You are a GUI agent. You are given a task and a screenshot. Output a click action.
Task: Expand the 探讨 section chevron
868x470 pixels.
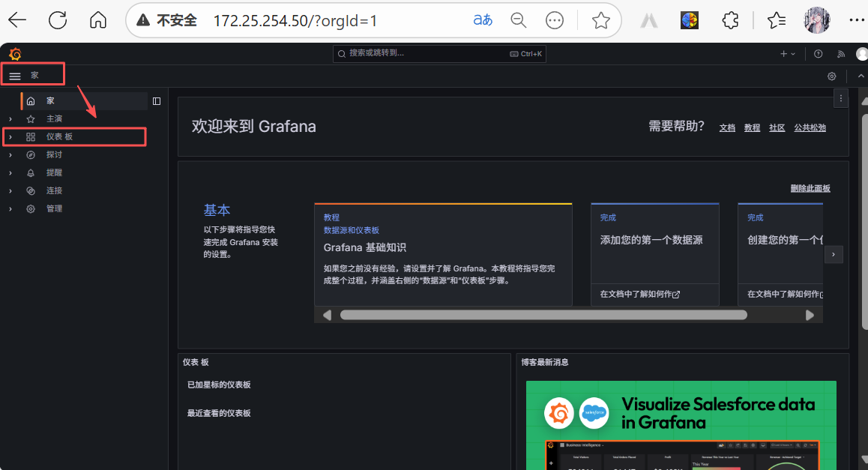10,155
